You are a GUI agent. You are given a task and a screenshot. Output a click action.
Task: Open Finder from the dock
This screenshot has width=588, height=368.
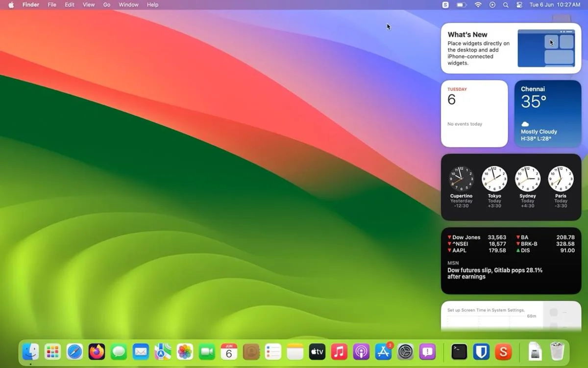click(31, 352)
